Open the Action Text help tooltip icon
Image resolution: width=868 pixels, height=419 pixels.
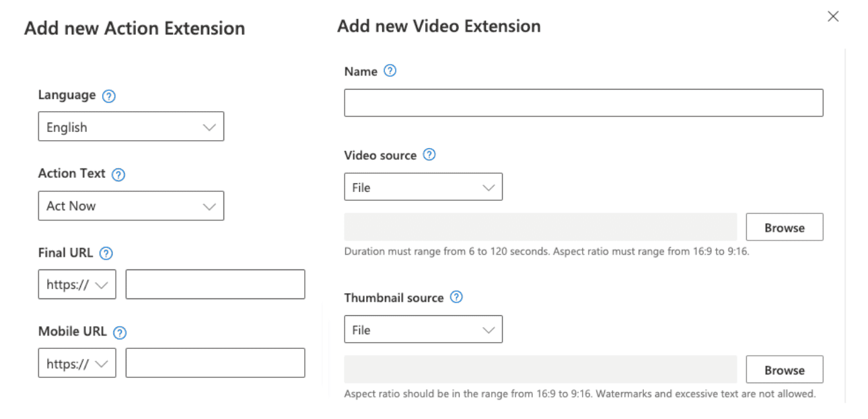click(x=118, y=174)
